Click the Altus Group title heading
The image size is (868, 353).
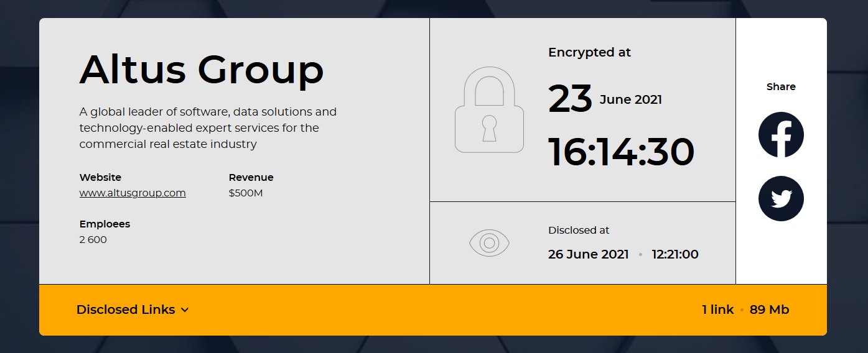tap(202, 68)
